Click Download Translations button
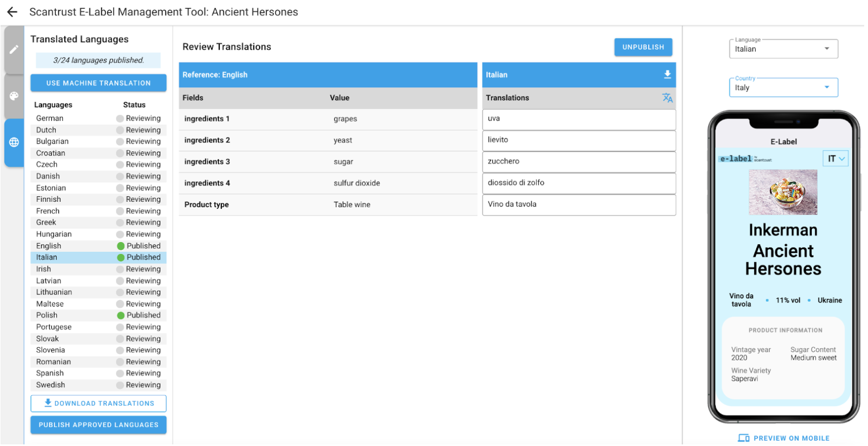Screen dimensions: 868x446 (x=99, y=405)
